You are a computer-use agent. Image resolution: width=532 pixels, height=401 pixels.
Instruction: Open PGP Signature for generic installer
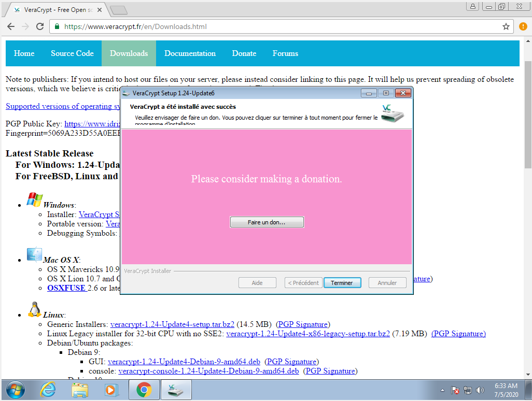pyautogui.click(x=303, y=324)
